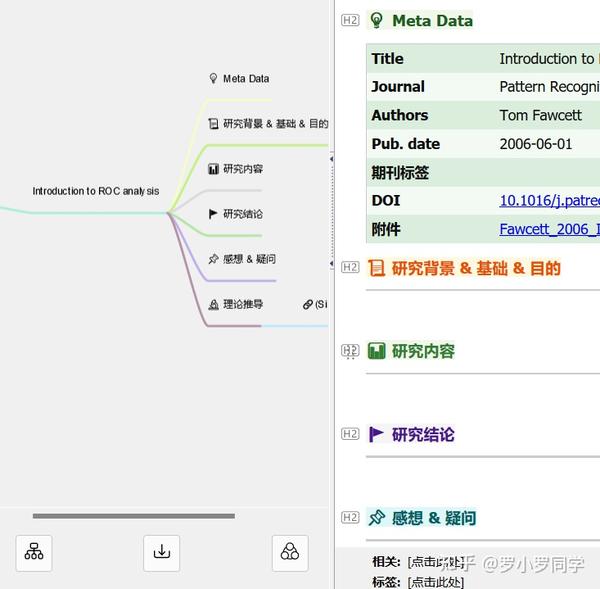This screenshot has height=589, width=600.
Task: Click the Tom Fawcett authors cell
Action: (x=540, y=115)
